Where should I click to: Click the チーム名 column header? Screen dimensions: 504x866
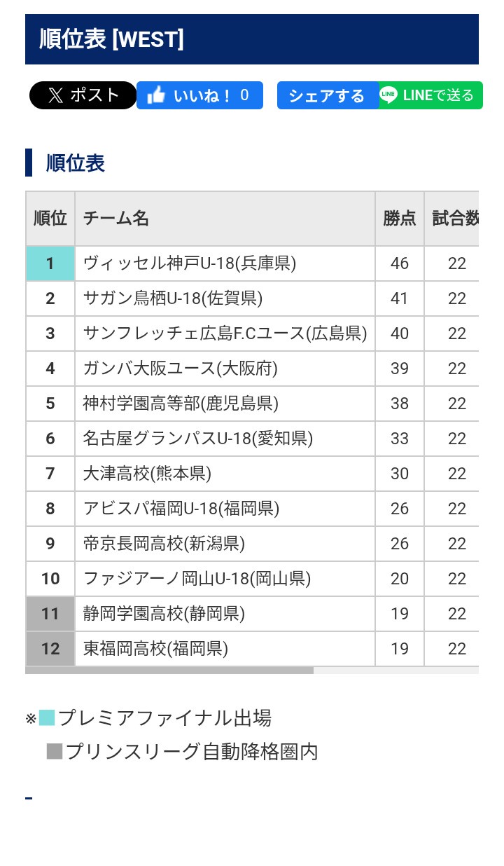click(115, 219)
